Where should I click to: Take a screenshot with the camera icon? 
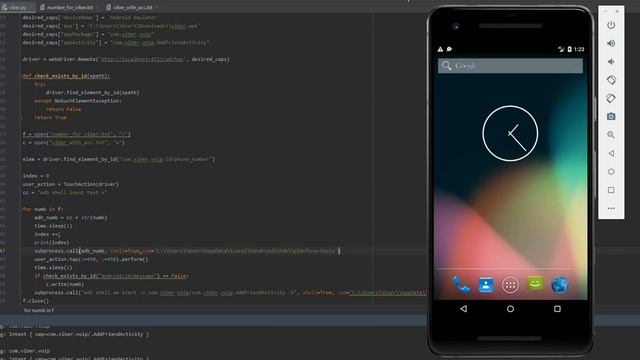point(611,117)
